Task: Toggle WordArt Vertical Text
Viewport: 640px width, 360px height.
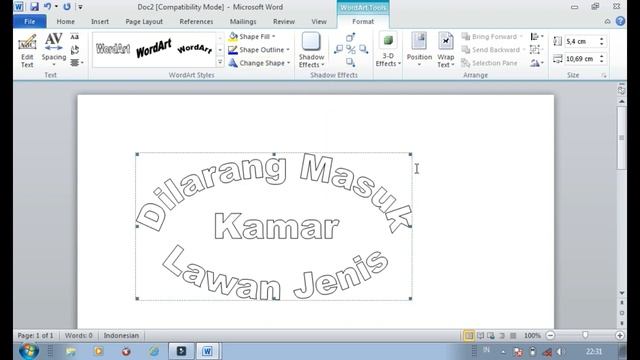Action: 74,50
